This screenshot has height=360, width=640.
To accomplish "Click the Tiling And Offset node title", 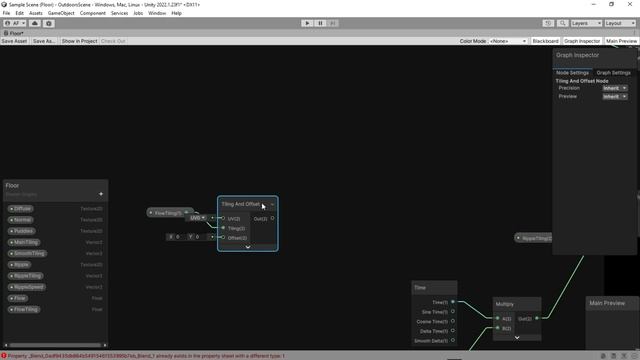I will (241, 204).
